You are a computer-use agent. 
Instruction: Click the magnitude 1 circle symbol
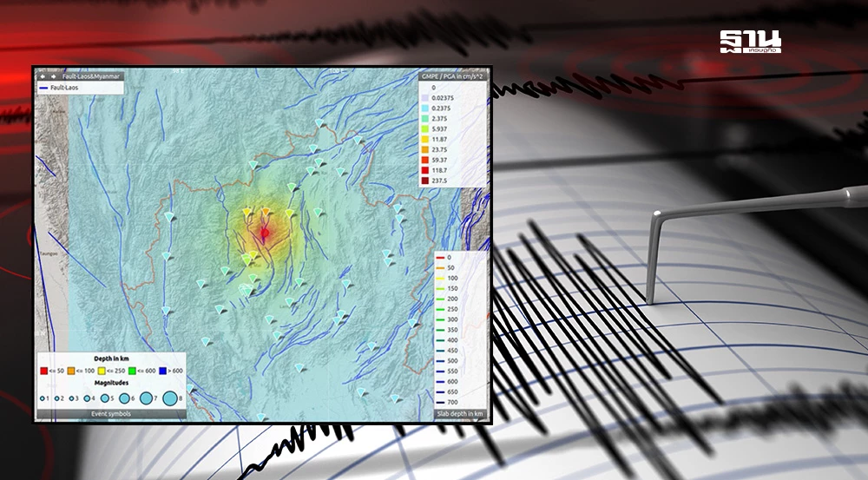point(43,399)
